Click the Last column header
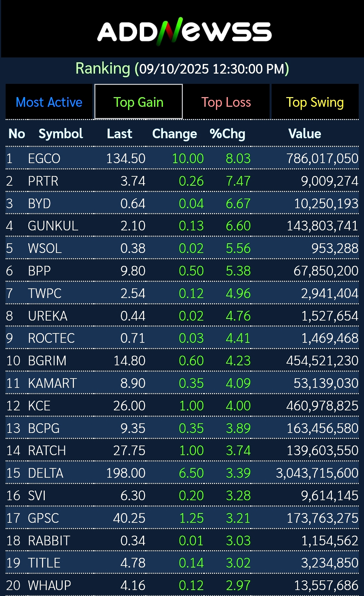 (119, 134)
